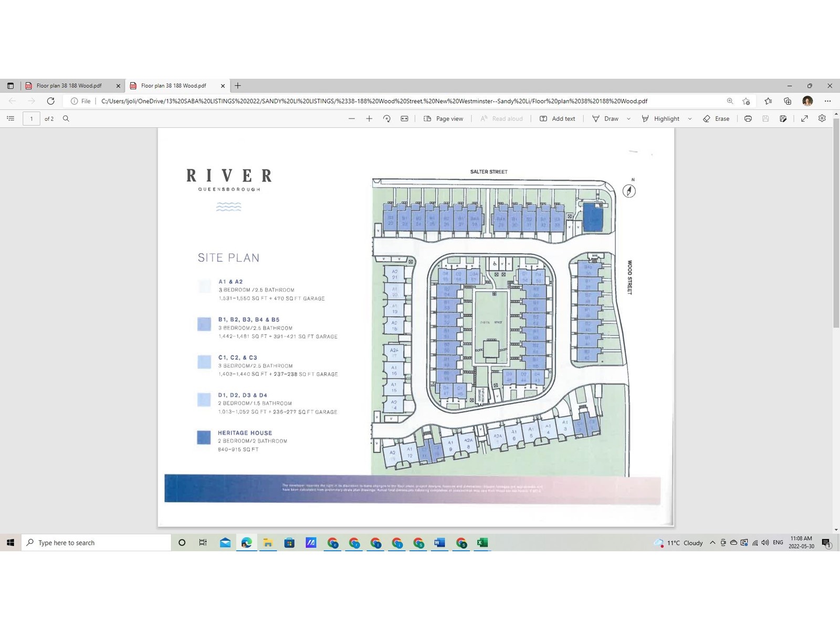
Task: Expand the Highlight color options arrow
Action: tap(690, 119)
